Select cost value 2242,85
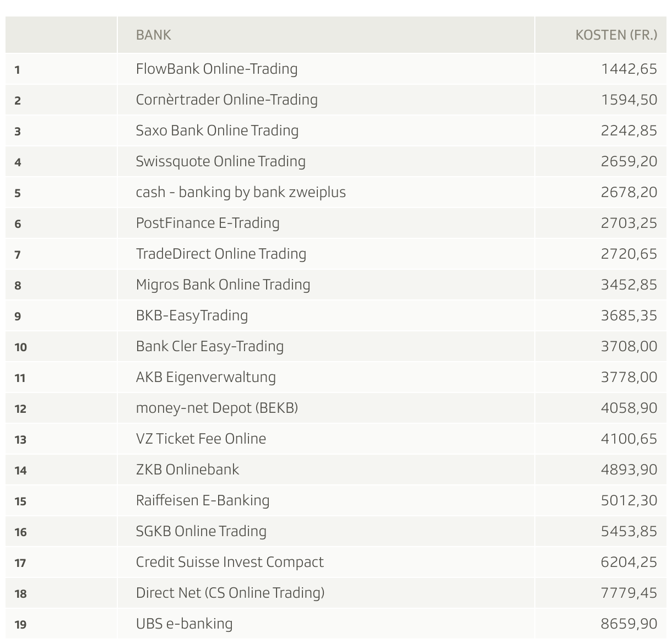Viewport: 672px width, 644px height. (629, 130)
